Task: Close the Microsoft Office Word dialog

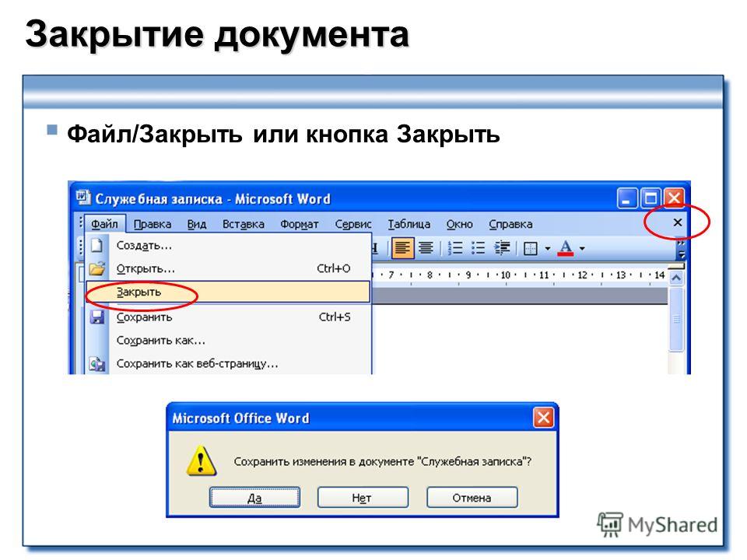Action: pyautogui.click(x=543, y=418)
